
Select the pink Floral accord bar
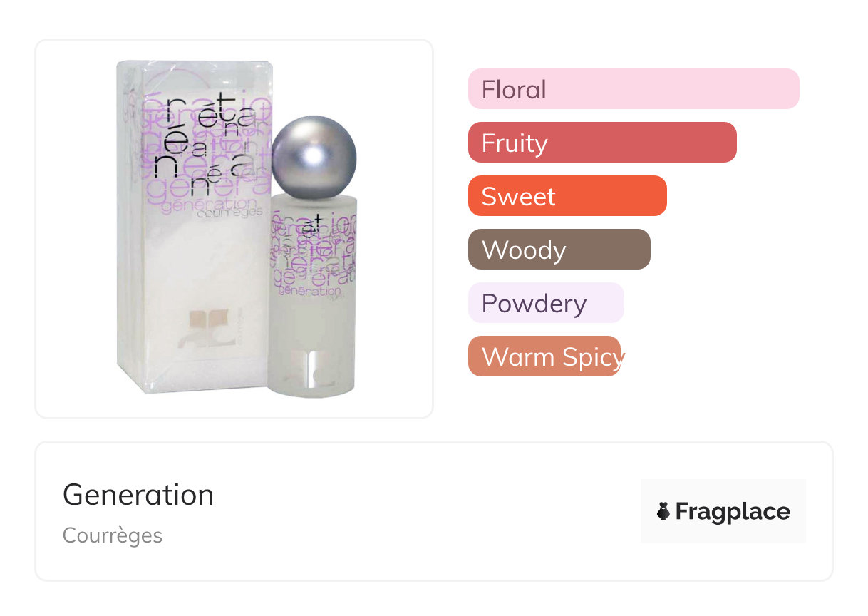click(633, 89)
